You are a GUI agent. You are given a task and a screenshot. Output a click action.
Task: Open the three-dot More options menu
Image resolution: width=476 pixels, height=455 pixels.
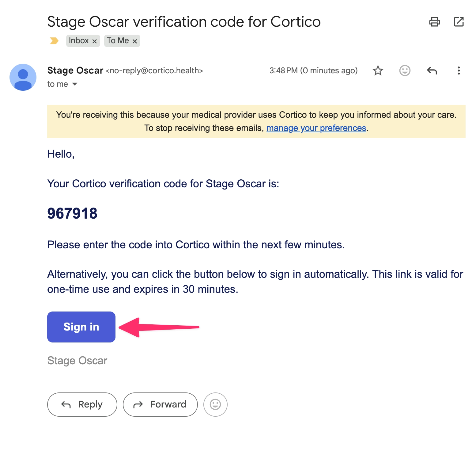point(459,71)
